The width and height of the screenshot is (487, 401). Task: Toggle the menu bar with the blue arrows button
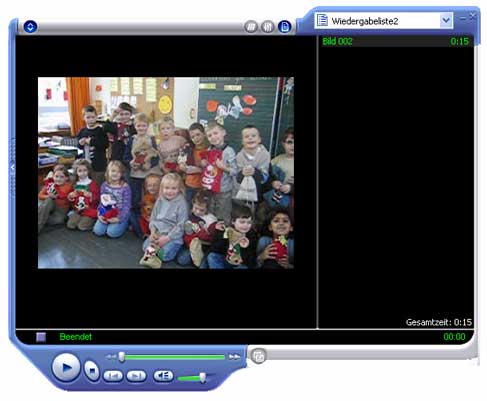click(x=30, y=27)
